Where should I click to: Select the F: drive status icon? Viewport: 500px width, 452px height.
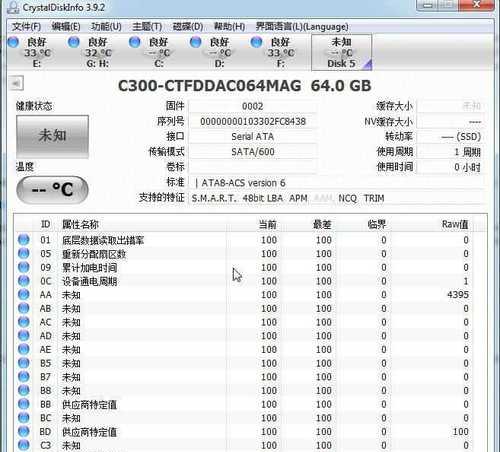point(256,42)
